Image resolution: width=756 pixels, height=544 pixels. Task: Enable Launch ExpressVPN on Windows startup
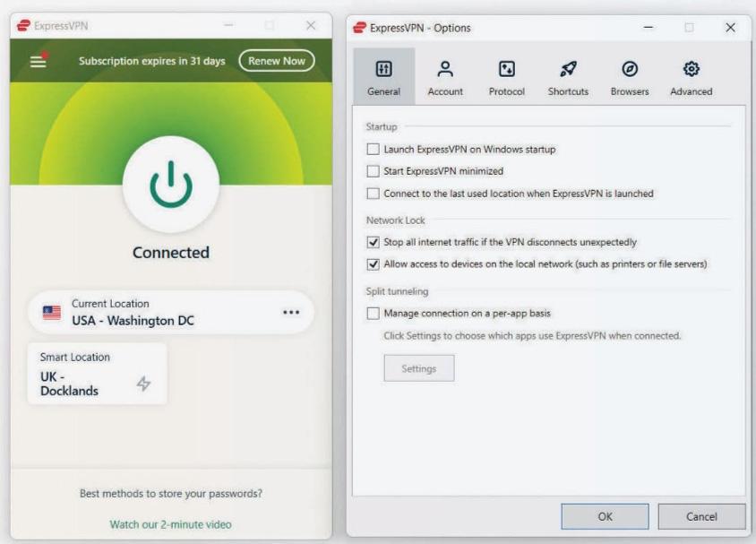tap(374, 150)
